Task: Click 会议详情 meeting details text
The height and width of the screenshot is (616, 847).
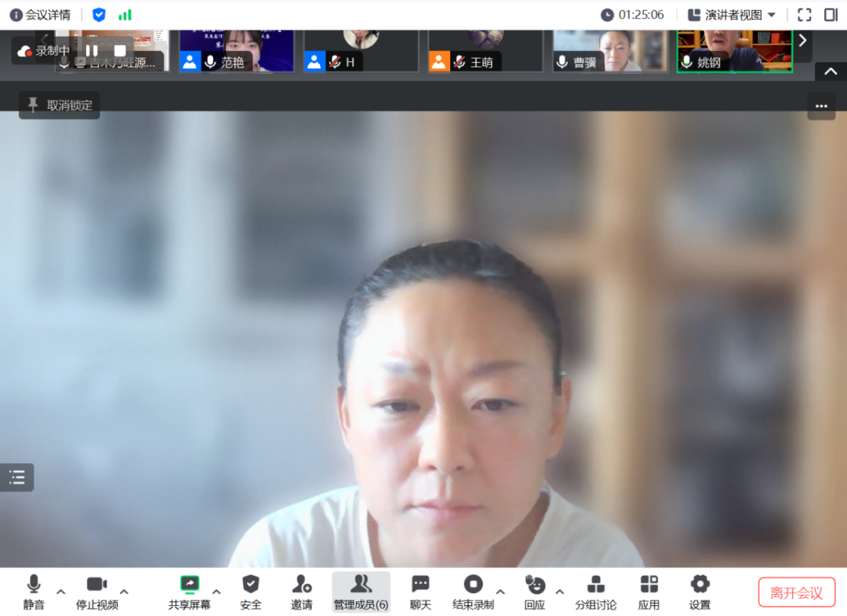Action: click(48, 15)
